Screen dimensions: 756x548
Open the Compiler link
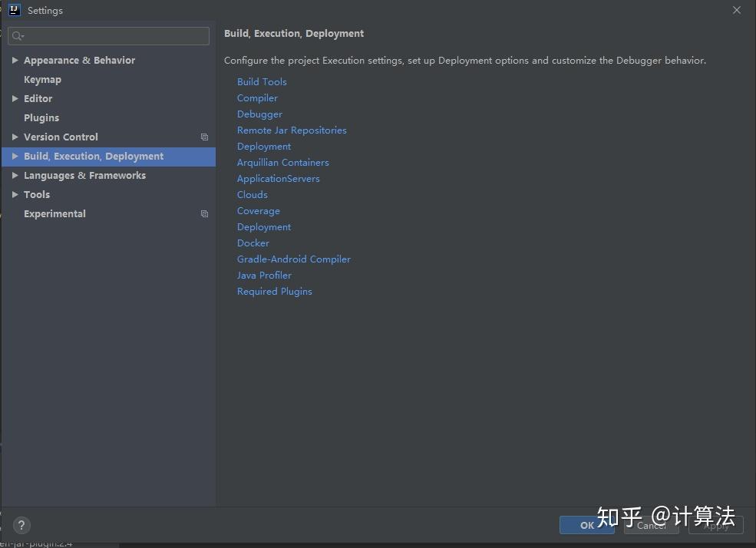coord(257,98)
